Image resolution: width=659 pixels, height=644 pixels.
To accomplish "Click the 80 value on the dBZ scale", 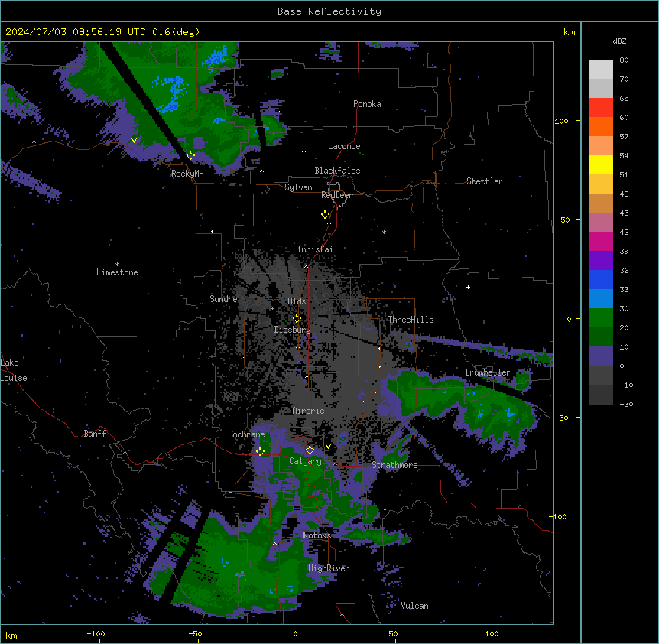I will click(624, 60).
